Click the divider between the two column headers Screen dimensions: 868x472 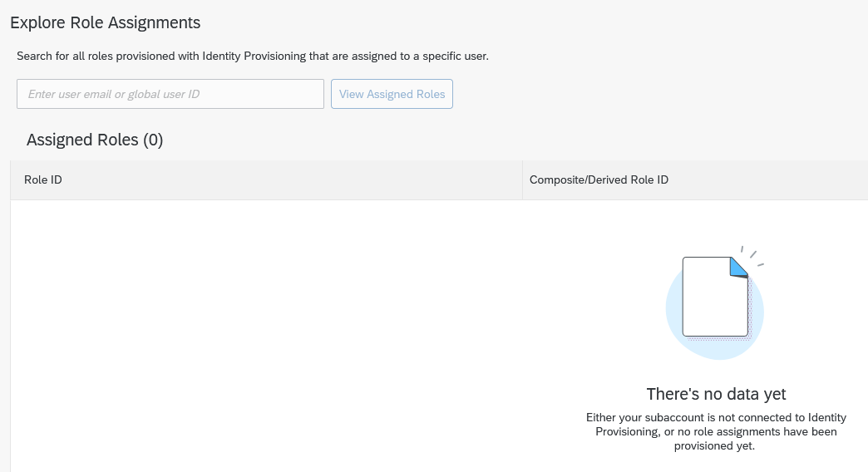click(x=523, y=179)
